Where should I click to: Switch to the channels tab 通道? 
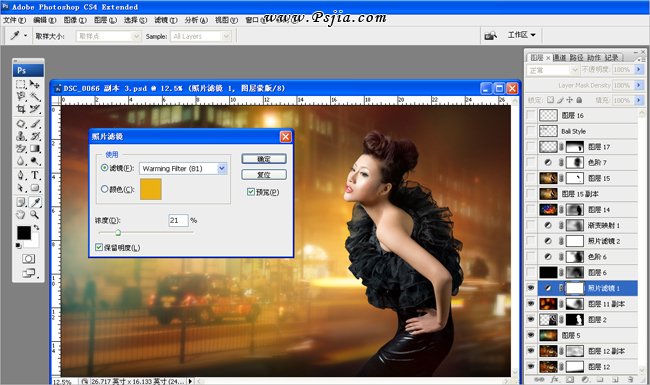pyautogui.click(x=560, y=58)
